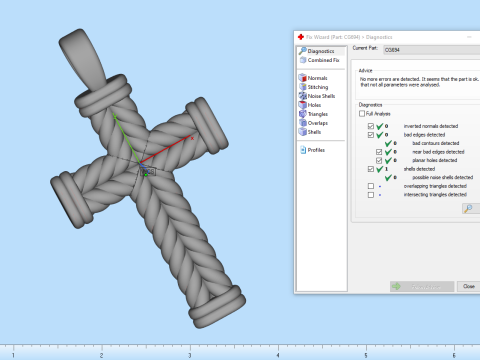Click ruler mark labeled 3
This screenshot has height=360, width=480.
[189, 355]
